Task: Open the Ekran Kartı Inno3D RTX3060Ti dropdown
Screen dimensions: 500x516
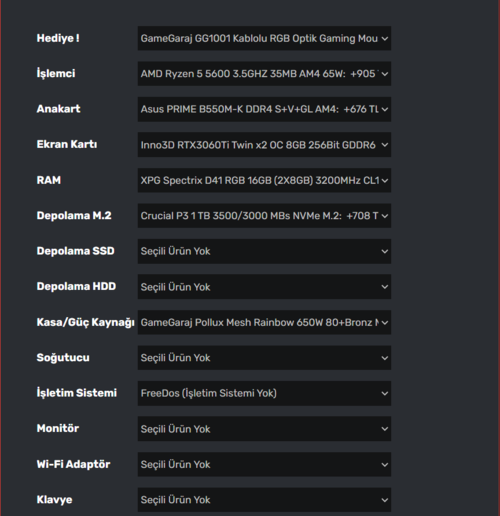Action: tap(264, 145)
